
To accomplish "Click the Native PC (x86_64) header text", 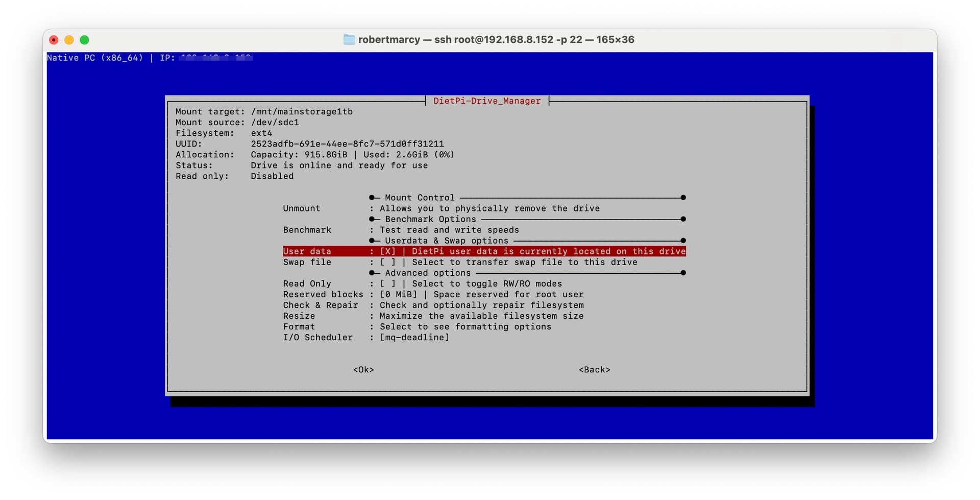I will (x=95, y=58).
